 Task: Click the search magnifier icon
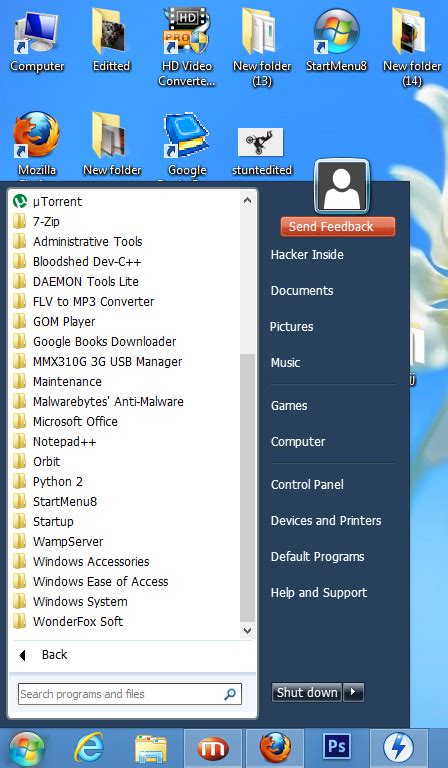pos(230,694)
